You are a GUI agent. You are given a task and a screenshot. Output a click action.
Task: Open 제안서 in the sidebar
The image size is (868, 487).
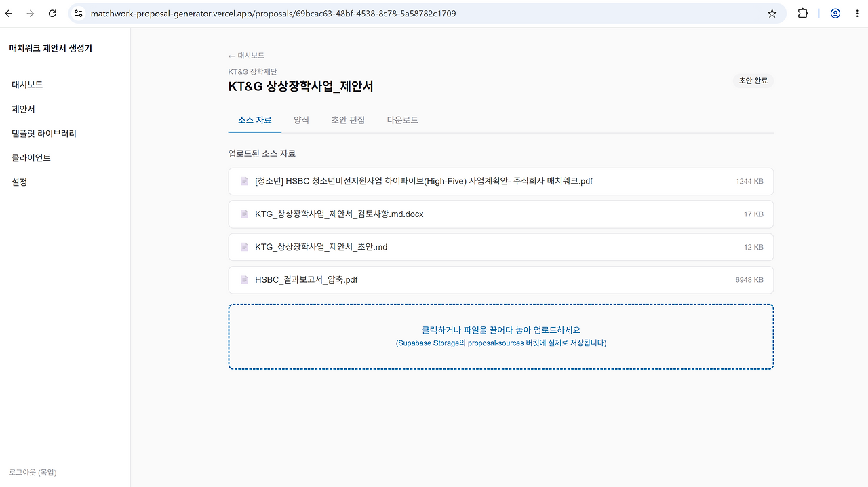(23, 109)
